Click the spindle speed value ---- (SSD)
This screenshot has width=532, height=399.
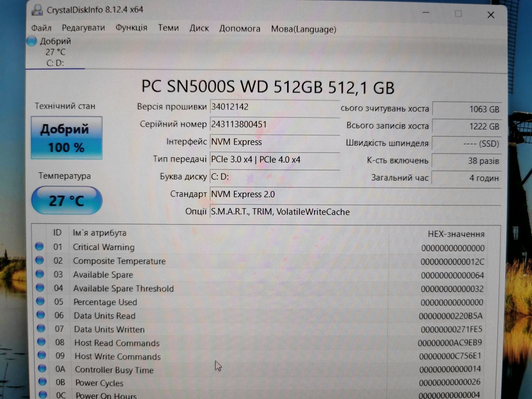coord(467,143)
